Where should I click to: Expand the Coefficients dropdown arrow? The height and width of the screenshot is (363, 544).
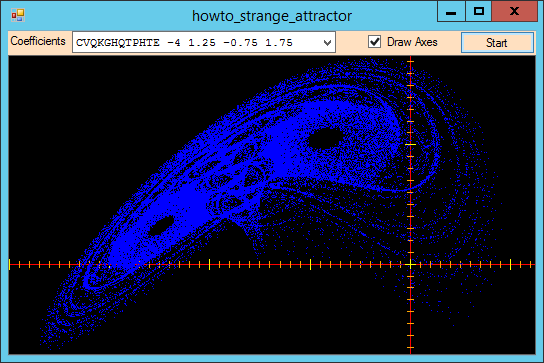[x=327, y=43]
